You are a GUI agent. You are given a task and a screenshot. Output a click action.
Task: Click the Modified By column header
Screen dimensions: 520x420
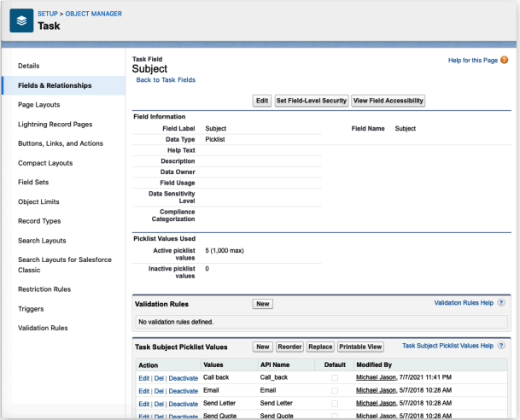click(374, 365)
